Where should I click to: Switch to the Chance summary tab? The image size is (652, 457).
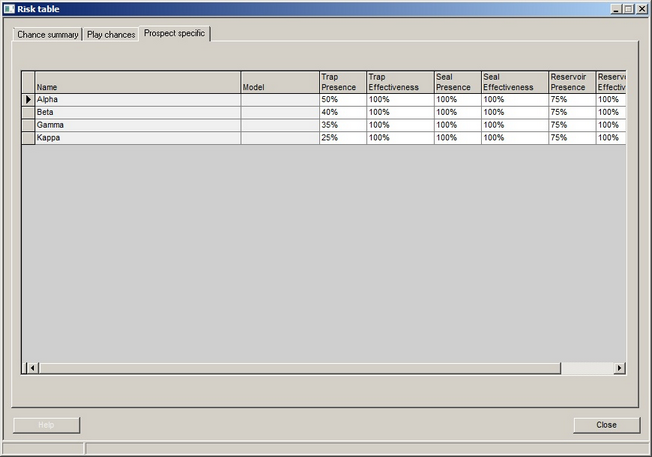pyautogui.click(x=47, y=35)
